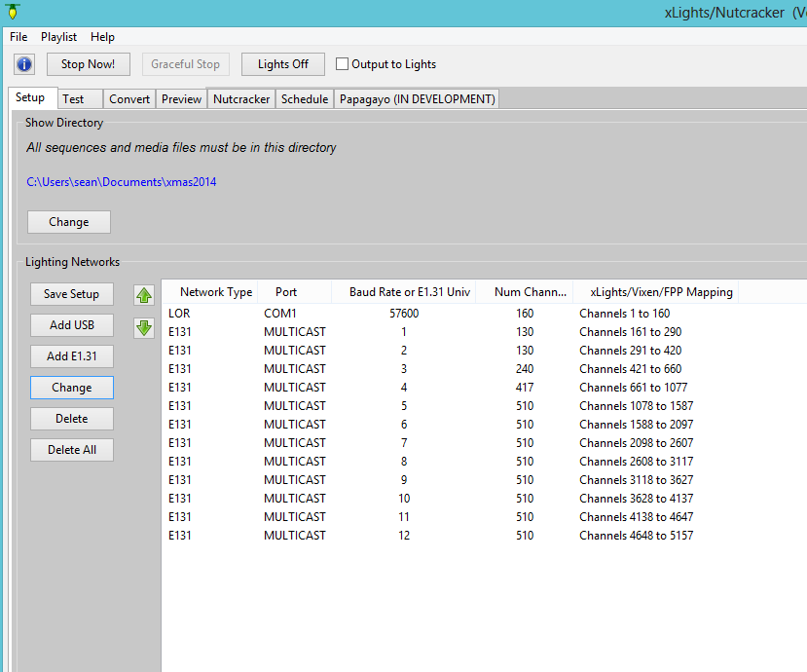Click the 160 channel count cell
Viewport: 807px width, 672px height.
tap(525, 313)
